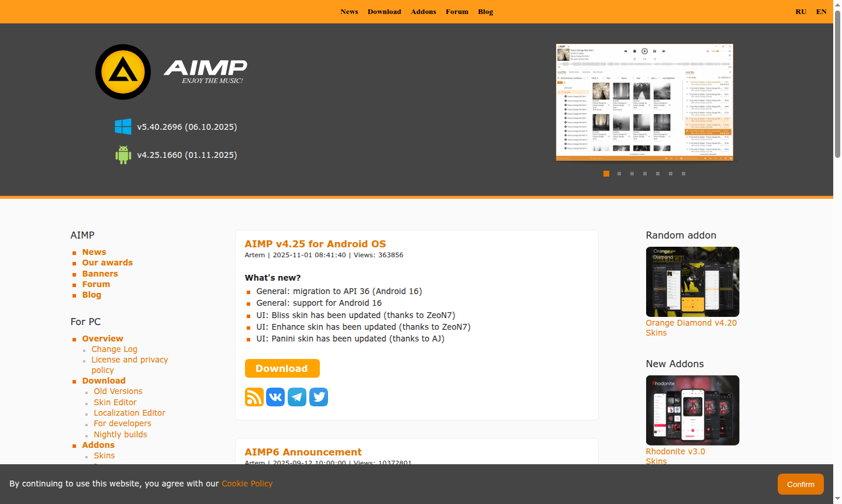Click the AIMP logo

click(x=123, y=71)
